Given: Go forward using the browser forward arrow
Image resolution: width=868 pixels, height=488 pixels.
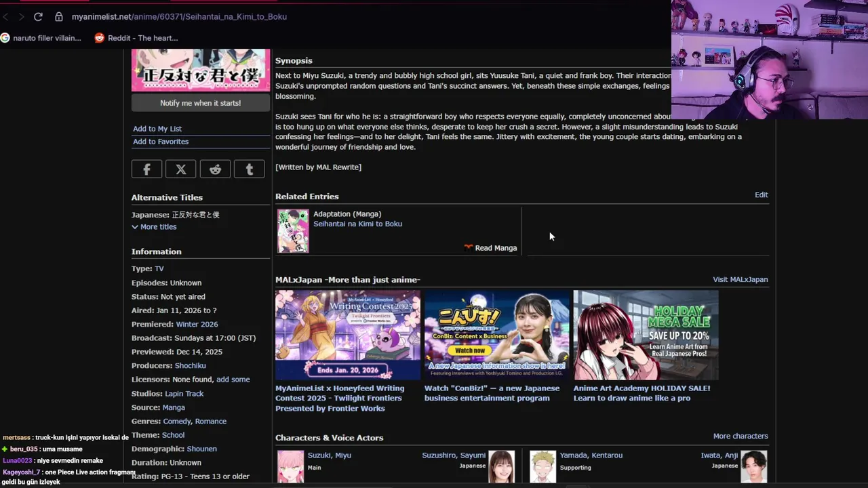Looking at the screenshot, I should click(x=21, y=16).
